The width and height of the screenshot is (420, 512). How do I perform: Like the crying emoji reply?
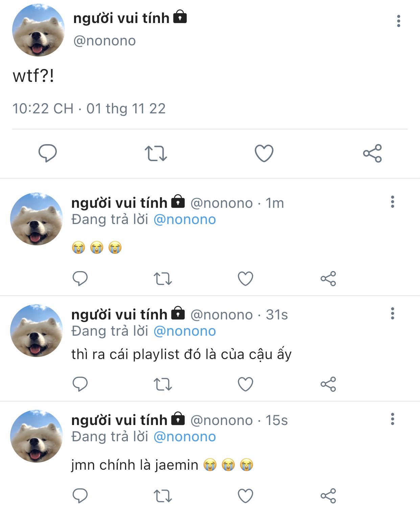(x=246, y=279)
